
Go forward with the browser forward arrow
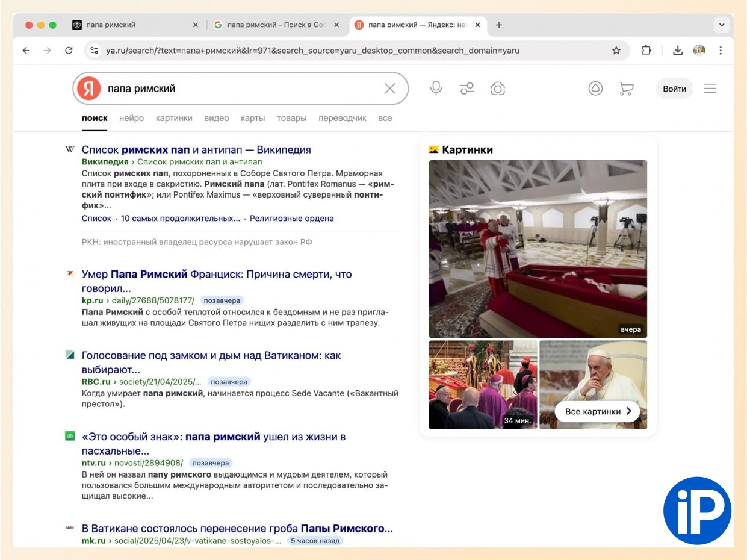(x=48, y=51)
